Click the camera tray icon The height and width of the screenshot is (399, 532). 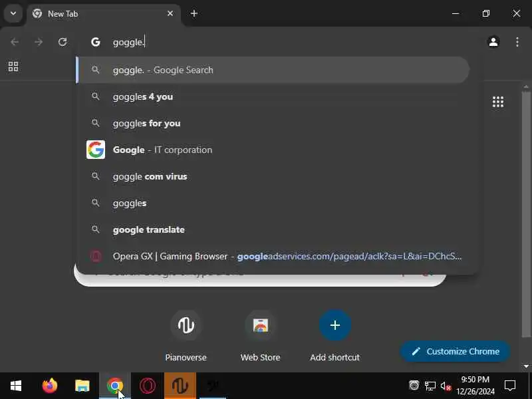pyautogui.click(x=414, y=386)
